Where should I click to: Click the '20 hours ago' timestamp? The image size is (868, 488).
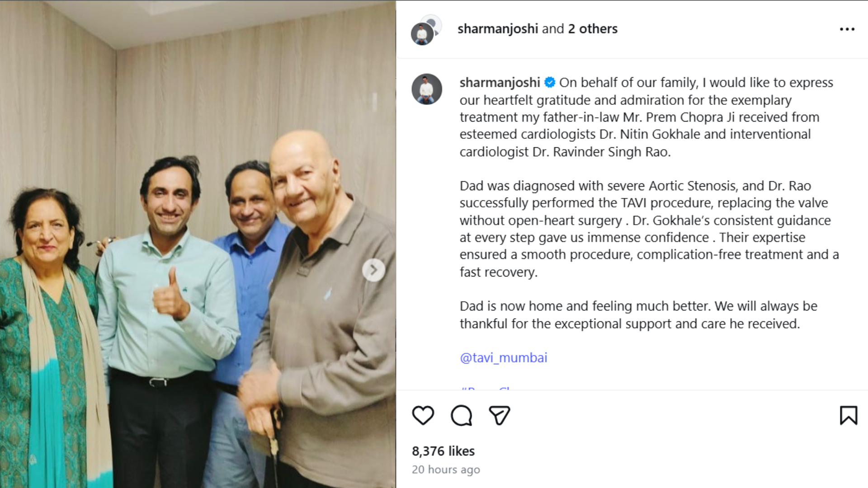446,469
